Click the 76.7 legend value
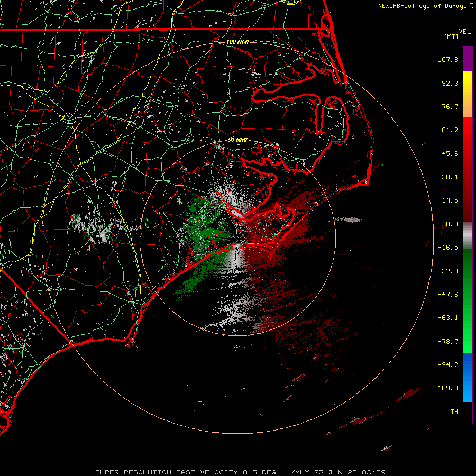This screenshot has width=476, height=476. click(x=450, y=106)
